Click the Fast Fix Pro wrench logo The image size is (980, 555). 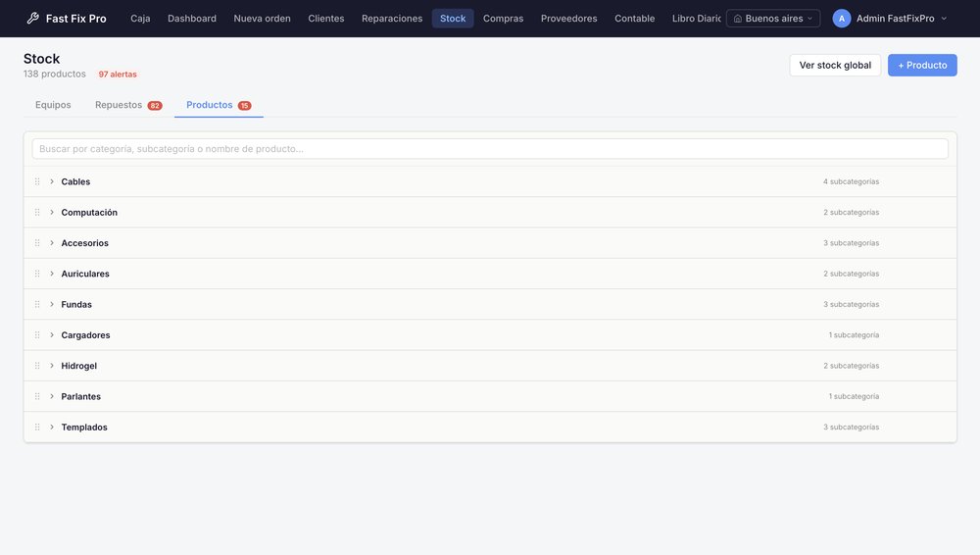click(33, 19)
